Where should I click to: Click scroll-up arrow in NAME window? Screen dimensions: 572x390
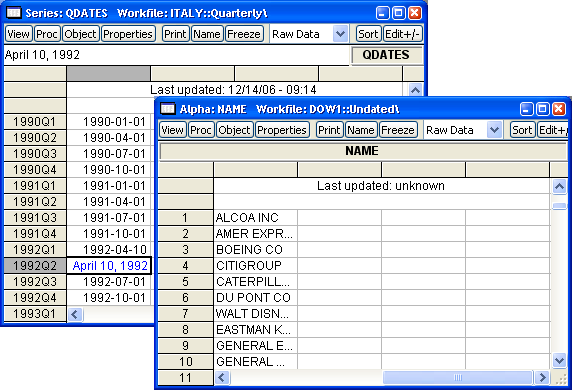tap(559, 186)
